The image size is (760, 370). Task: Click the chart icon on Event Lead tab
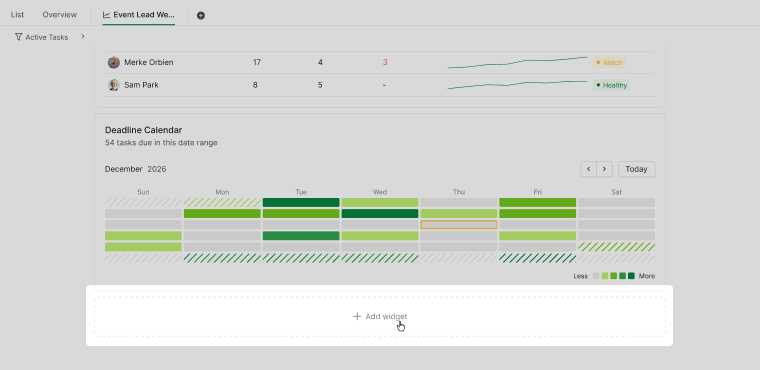(x=107, y=15)
